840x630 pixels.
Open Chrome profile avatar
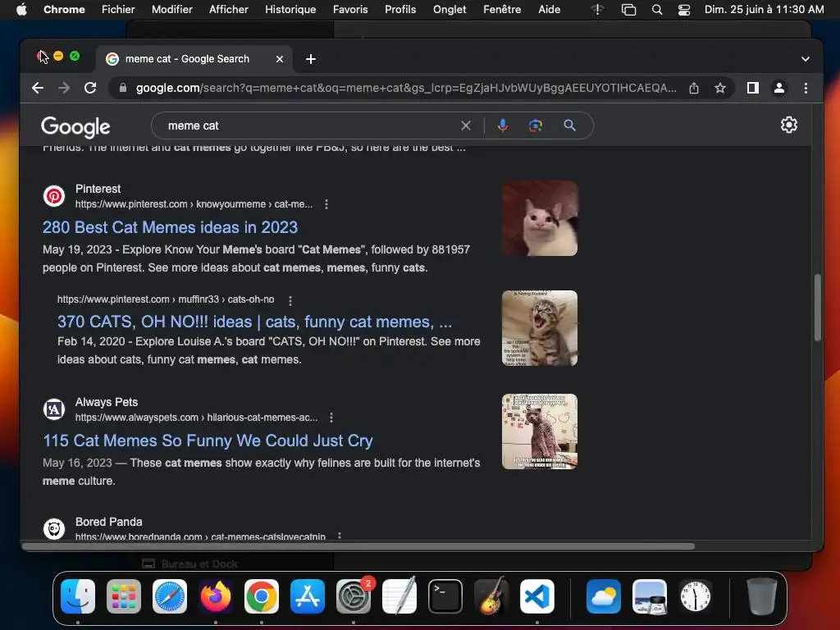779,88
